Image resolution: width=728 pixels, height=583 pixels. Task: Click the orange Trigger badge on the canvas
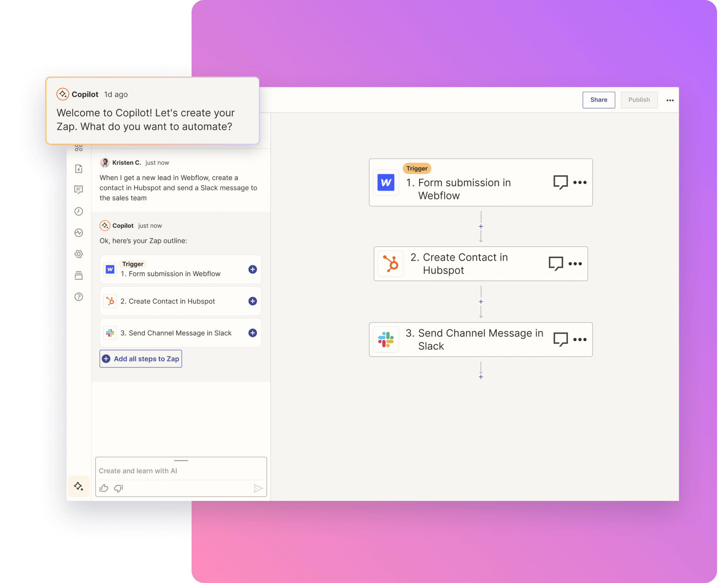coord(417,168)
